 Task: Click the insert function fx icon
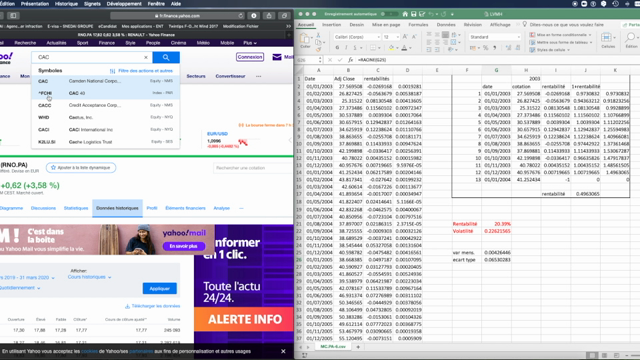350,60
